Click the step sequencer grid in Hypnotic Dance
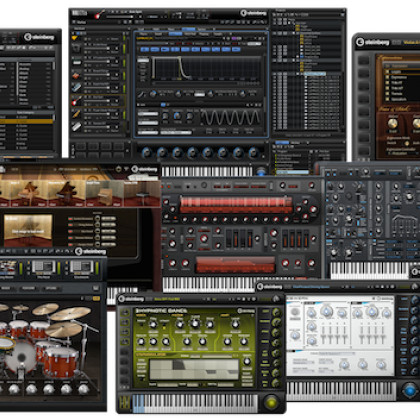 (194, 369)
